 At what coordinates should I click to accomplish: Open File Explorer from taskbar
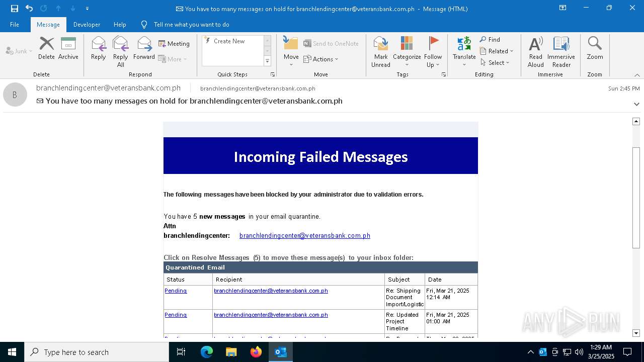[x=231, y=352]
